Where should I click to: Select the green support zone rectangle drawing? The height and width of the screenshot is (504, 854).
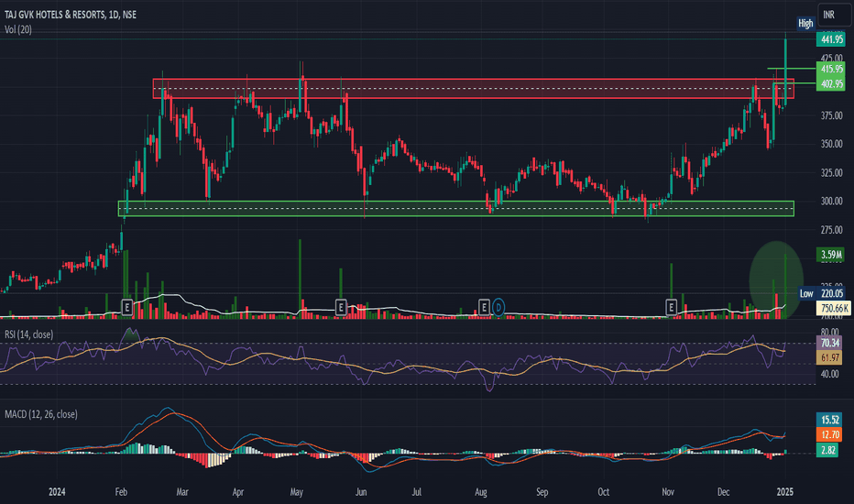(x=456, y=209)
